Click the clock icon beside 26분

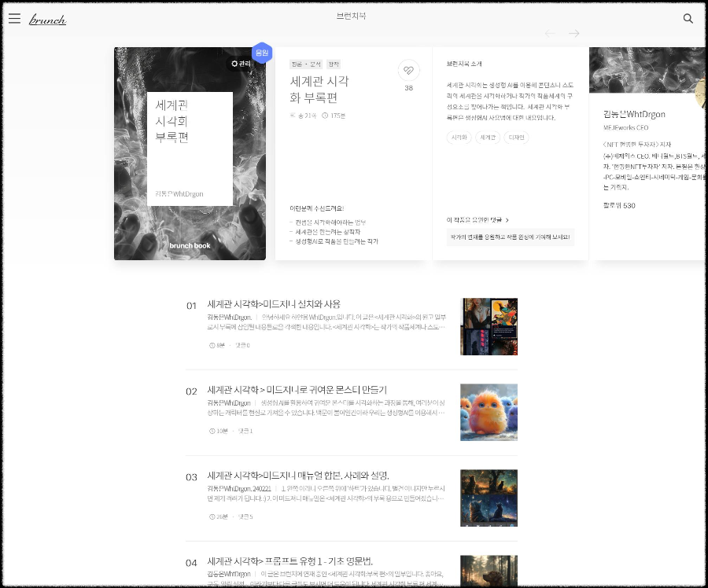[x=212, y=516]
